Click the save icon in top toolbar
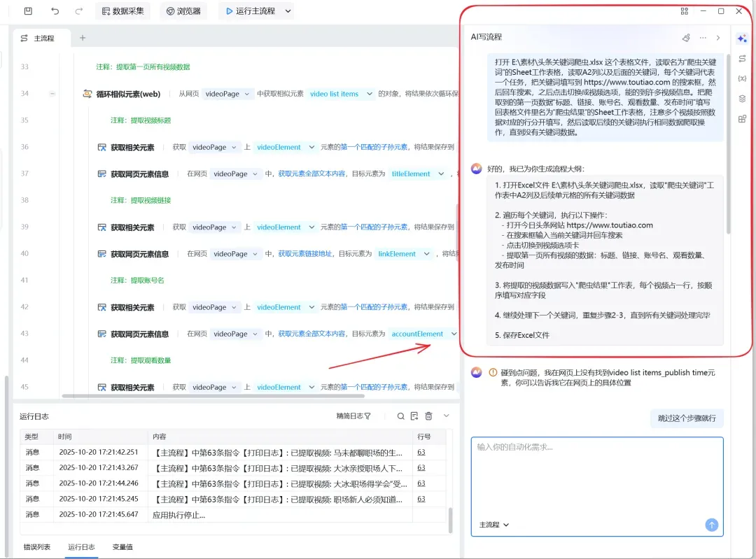 coord(28,10)
